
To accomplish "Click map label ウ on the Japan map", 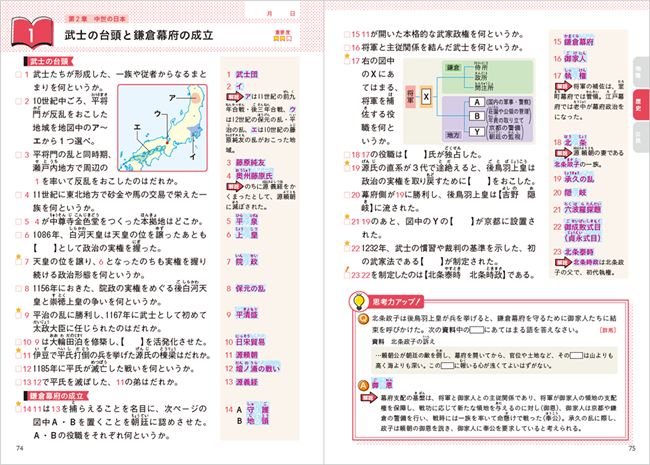I will coord(157,114).
